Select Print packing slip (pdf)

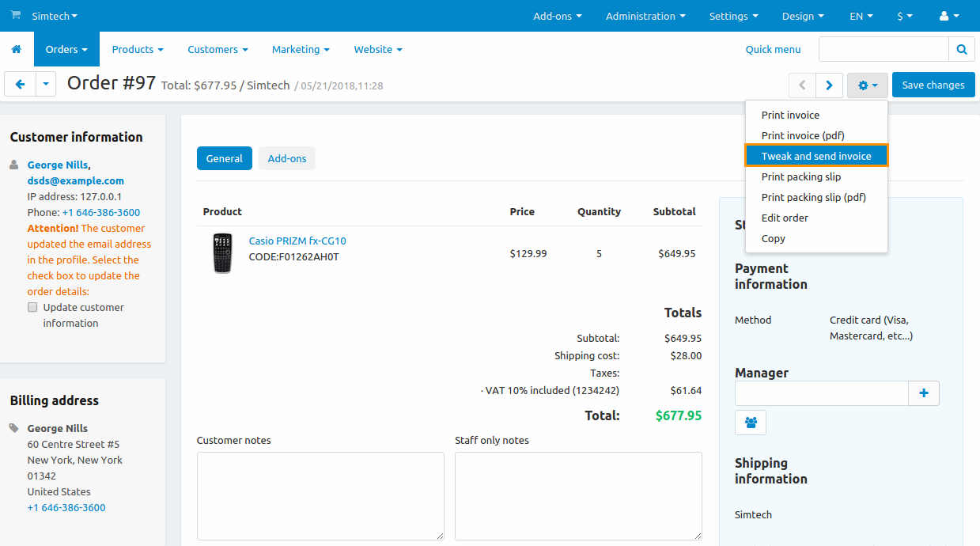click(816, 197)
